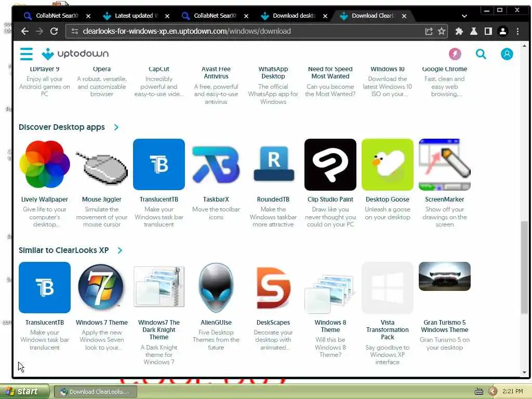Open the LDPlayer 9 link

(45, 69)
